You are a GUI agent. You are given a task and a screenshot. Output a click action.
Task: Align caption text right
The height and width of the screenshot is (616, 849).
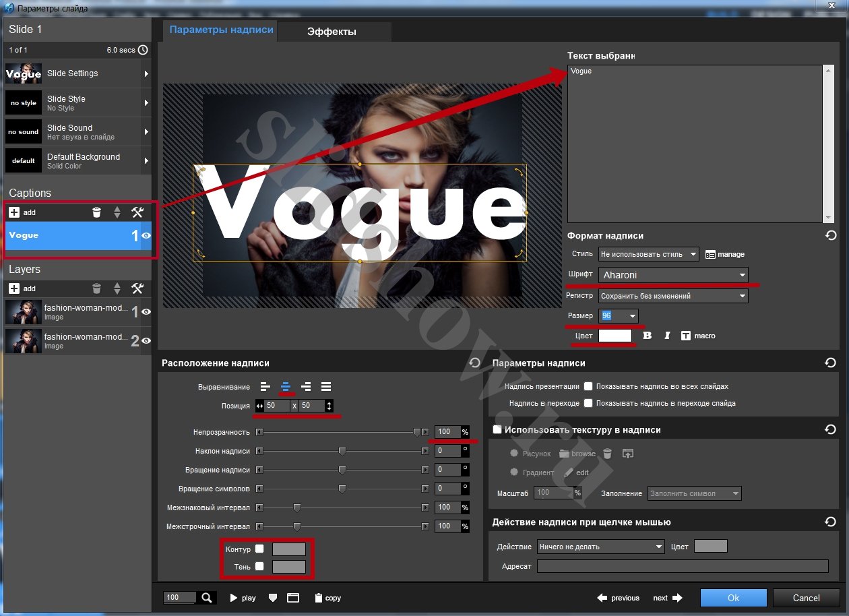click(306, 387)
